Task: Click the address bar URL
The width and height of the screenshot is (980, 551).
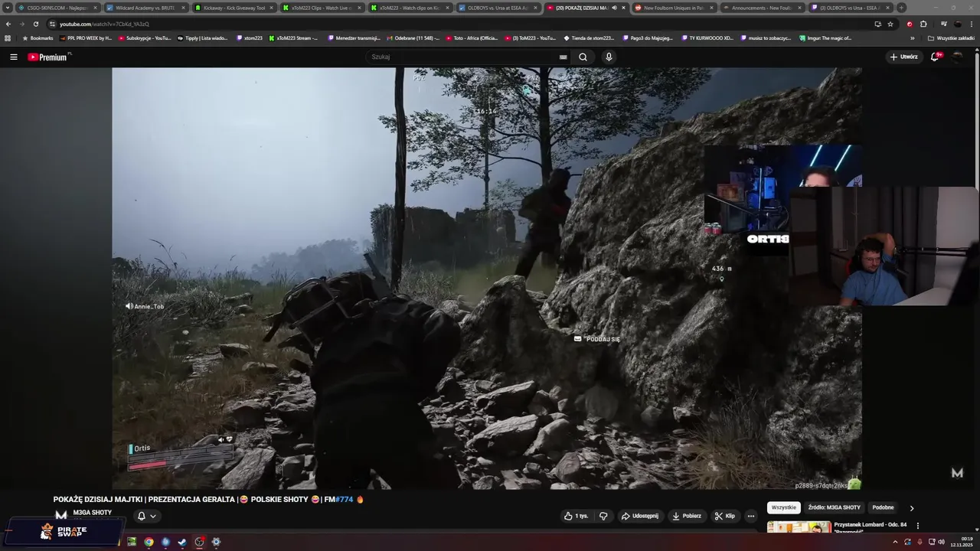Action: pos(104,24)
